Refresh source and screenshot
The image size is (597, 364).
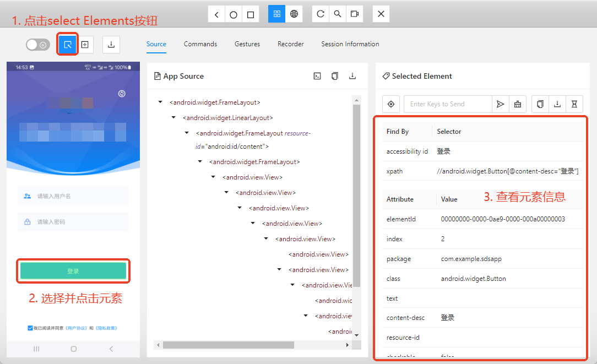tap(320, 14)
